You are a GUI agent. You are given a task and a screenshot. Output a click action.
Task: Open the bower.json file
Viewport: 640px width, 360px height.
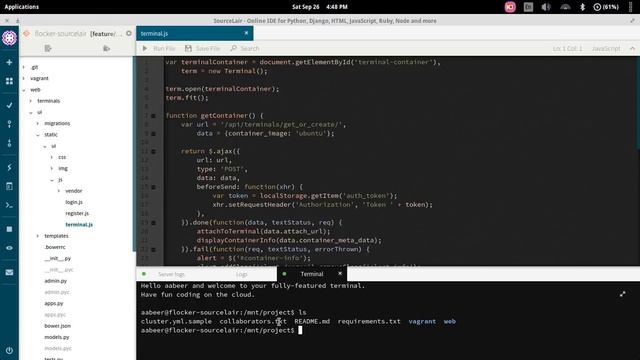[58, 326]
